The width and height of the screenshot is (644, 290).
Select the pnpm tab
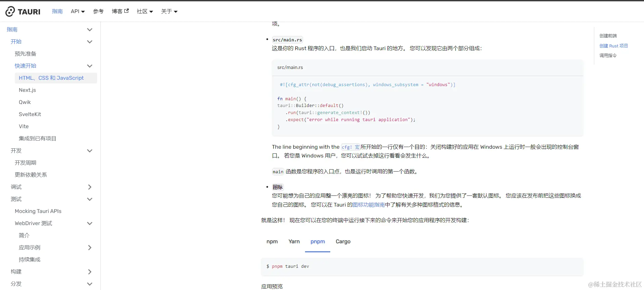coord(318,242)
